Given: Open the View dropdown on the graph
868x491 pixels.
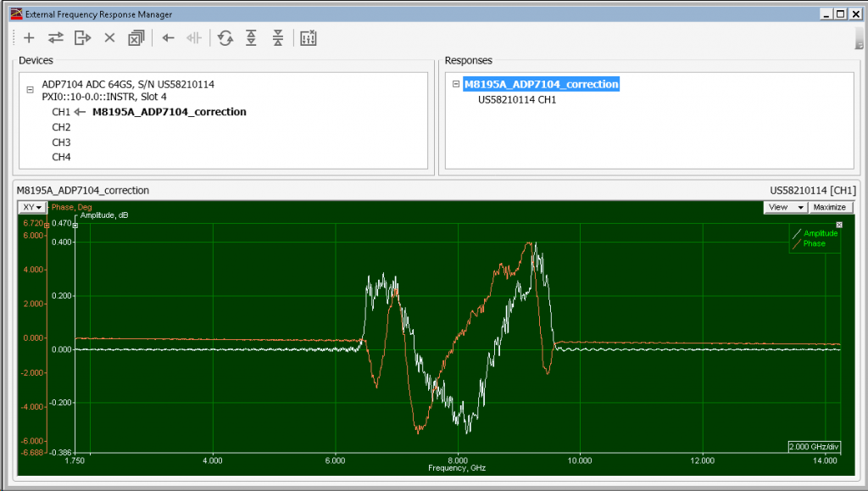Looking at the screenshot, I should [x=786, y=207].
